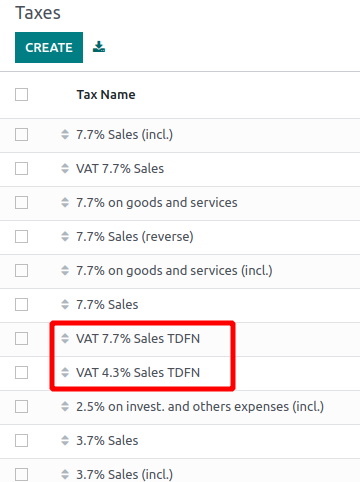
Task: Click reorder handle beside VAT 7.7% Sales
Action: (x=65, y=169)
